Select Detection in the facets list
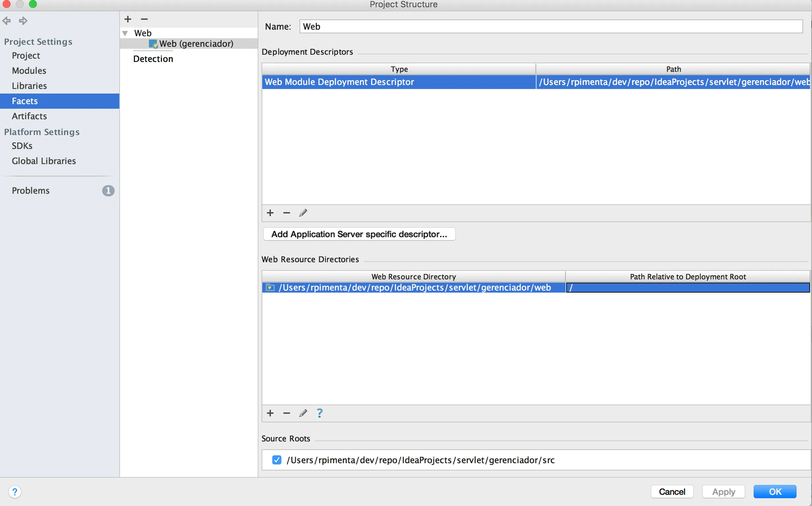The height and width of the screenshot is (506, 812). (x=153, y=59)
